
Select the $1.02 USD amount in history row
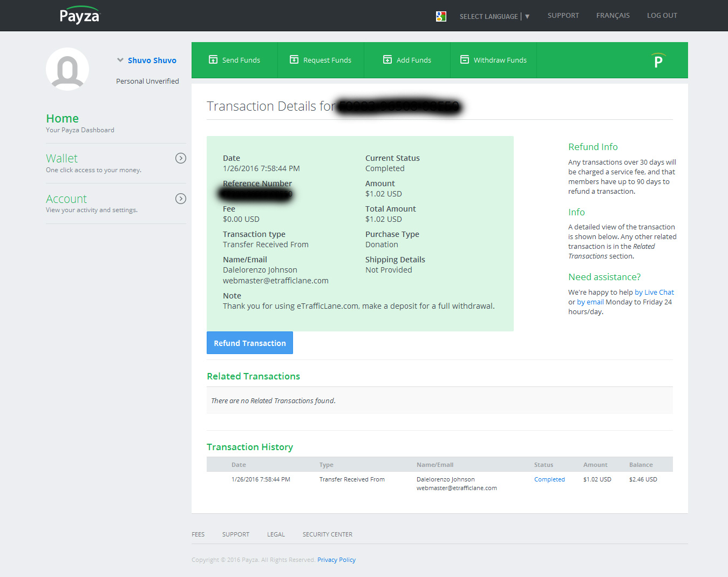click(x=597, y=479)
